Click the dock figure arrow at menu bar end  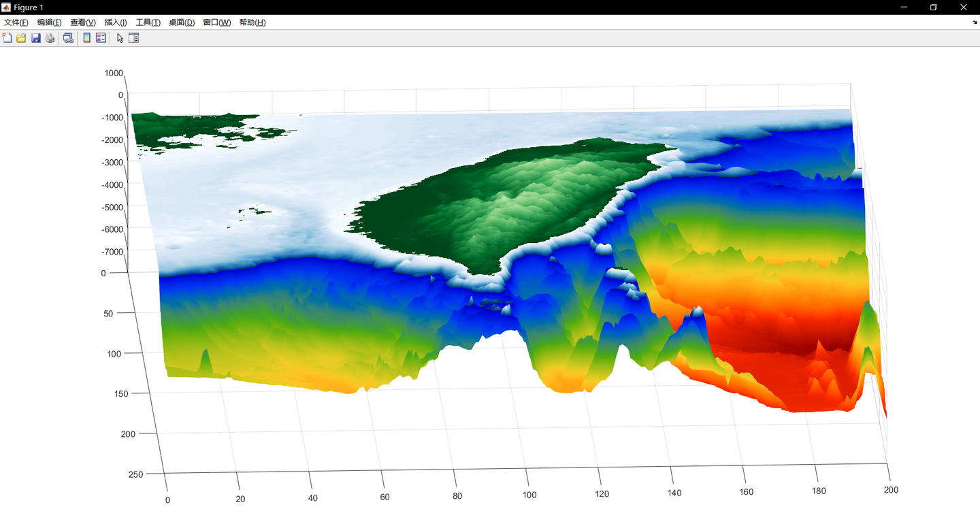click(x=975, y=22)
